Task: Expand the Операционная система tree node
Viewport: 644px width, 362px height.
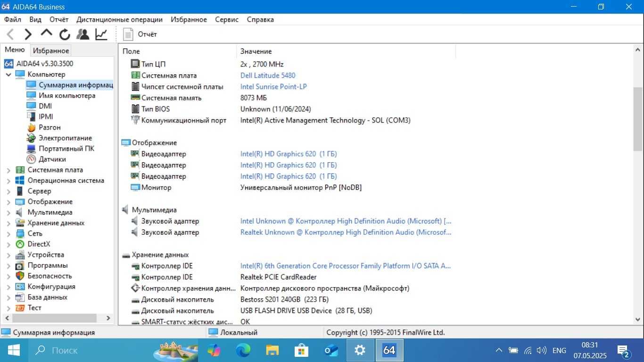Action: [8, 181]
